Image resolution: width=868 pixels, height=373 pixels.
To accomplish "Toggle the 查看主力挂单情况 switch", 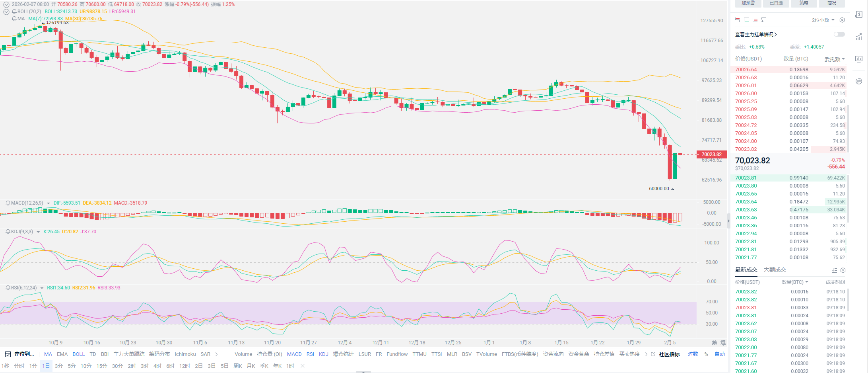I will coord(839,34).
